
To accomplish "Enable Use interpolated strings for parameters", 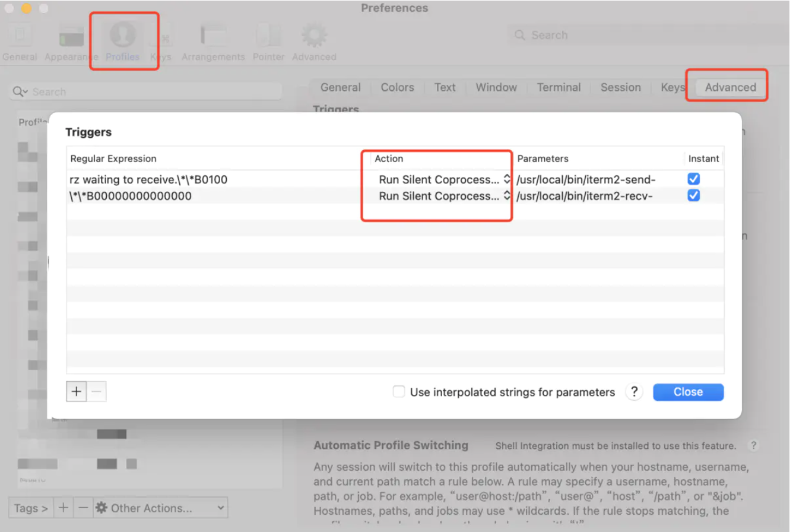I will [399, 392].
